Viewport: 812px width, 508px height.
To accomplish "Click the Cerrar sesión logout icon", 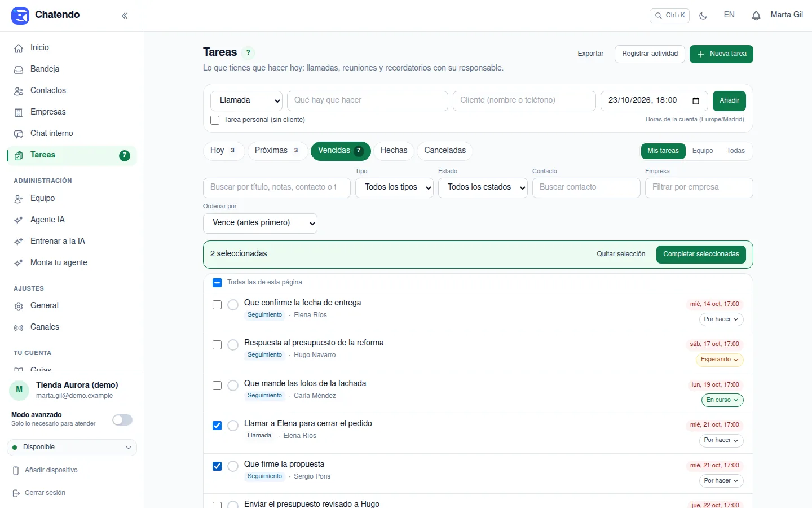I will (16, 493).
